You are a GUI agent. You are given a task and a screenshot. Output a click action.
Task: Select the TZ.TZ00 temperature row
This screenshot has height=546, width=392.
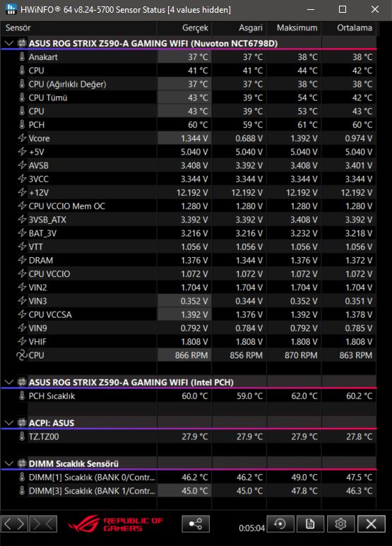(188, 437)
